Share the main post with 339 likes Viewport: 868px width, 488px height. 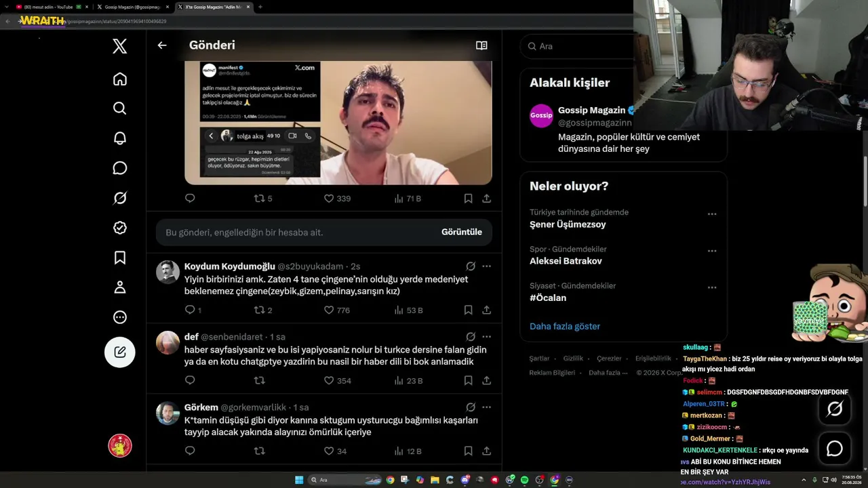click(x=487, y=199)
